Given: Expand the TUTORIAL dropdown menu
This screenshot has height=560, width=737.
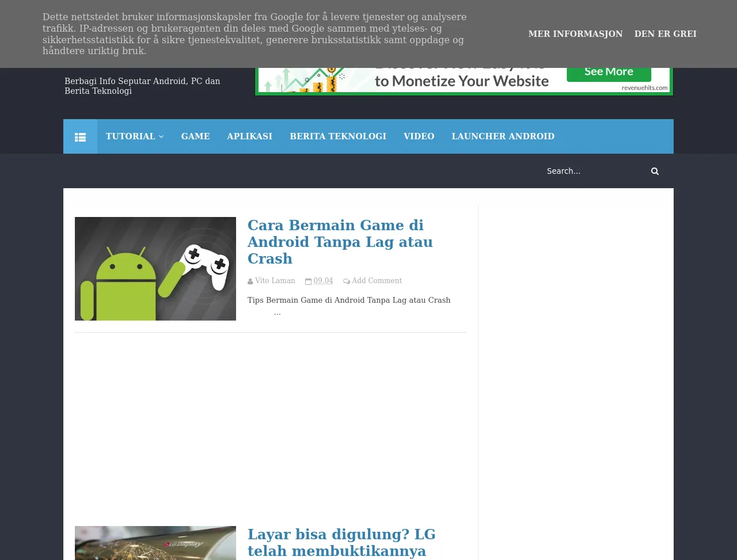Looking at the screenshot, I should (135, 136).
